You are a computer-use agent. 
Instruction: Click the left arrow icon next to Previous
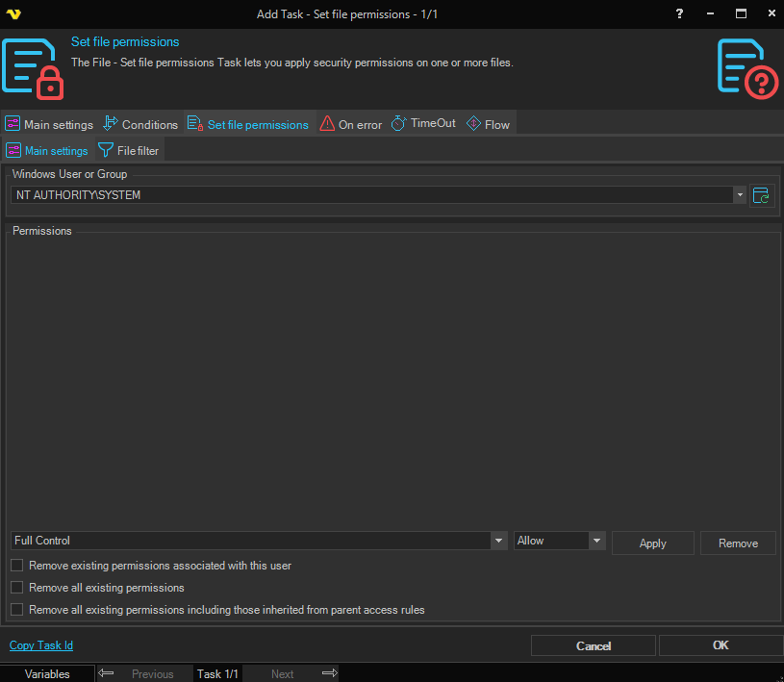(107, 673)
